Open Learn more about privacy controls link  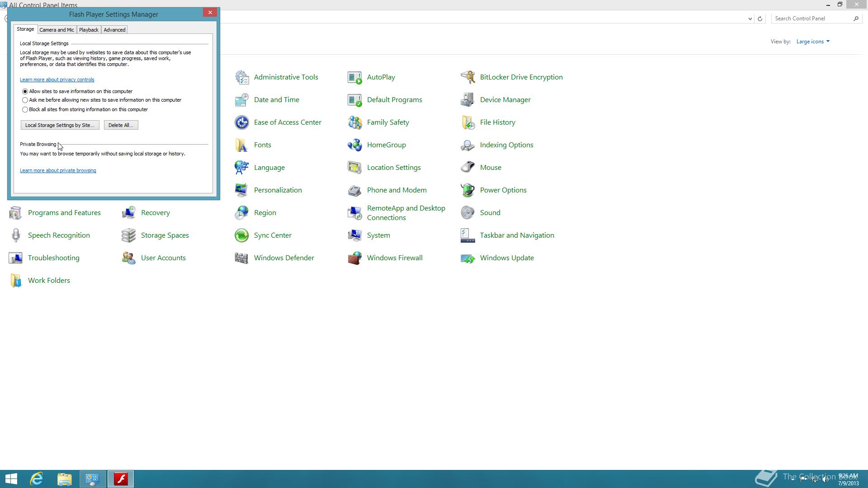[57, 80]
